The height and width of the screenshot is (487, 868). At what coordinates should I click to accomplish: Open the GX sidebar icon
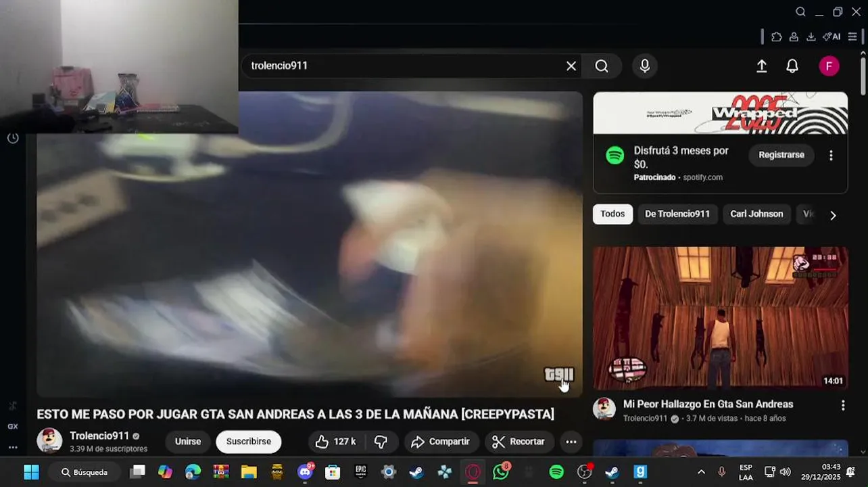(13, 427)
